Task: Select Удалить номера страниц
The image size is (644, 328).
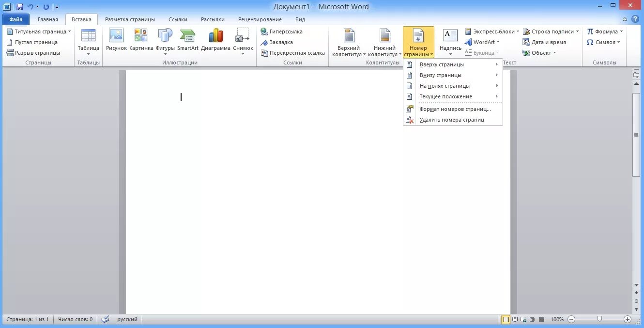Action: coord(453,120)
